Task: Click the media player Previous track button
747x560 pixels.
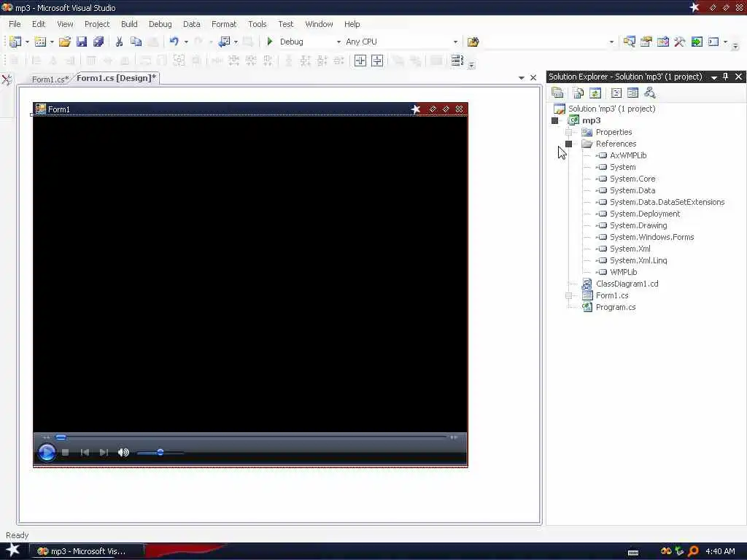Action: click(x=85, y=452)
